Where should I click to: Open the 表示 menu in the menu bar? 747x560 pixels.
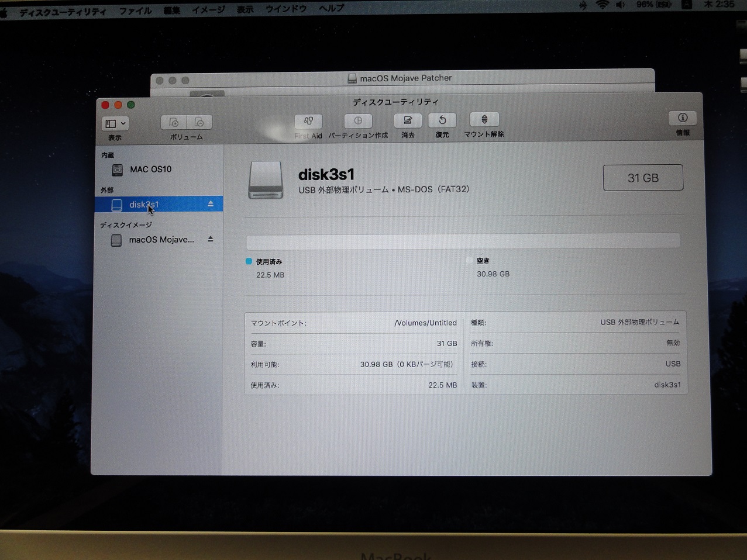pyautogui.click(x=245, y=9)
